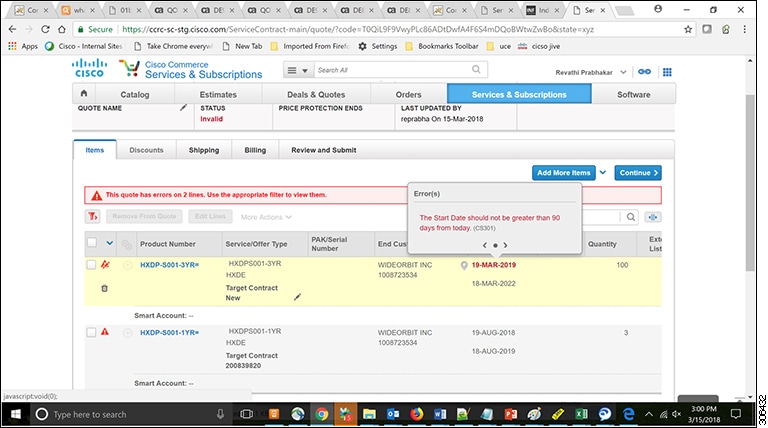Click Remove From Quote button

click(144, 216)
